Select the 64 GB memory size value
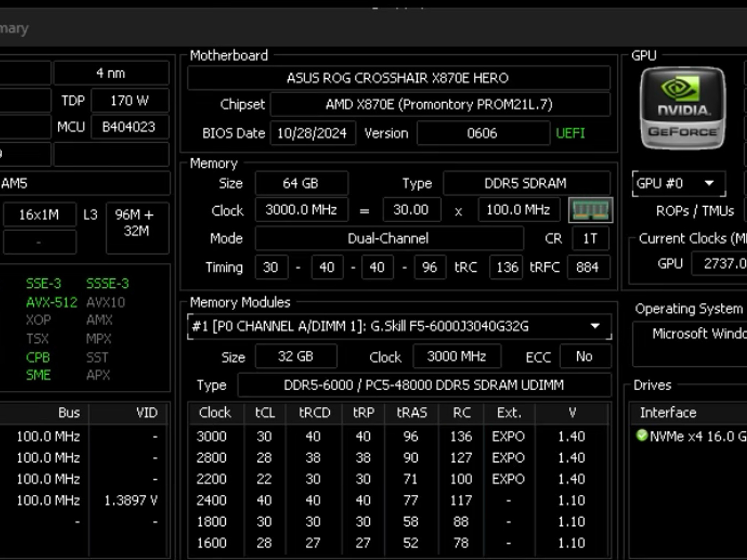The image size is (747, 560). 301,183
